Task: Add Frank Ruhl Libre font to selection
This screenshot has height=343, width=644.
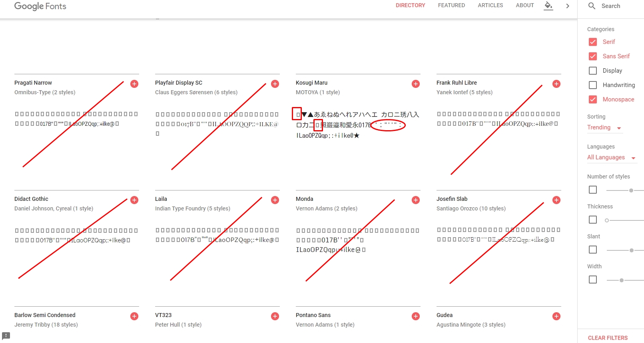Action: (x=556, y=84)
